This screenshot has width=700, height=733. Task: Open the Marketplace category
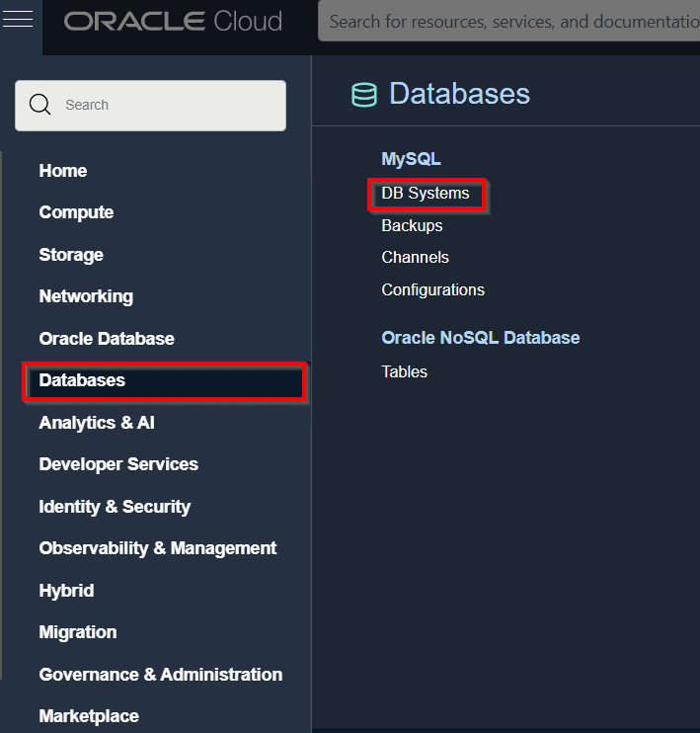(89, 716)
